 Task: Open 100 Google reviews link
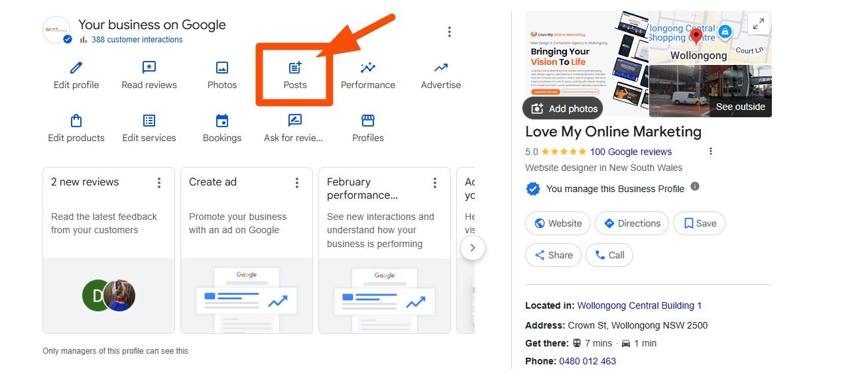631,152
